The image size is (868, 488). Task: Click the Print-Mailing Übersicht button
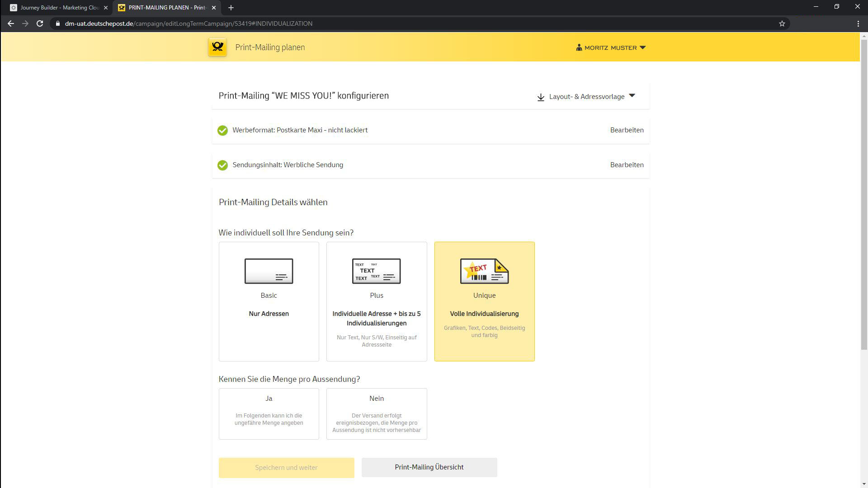(429, 467)
